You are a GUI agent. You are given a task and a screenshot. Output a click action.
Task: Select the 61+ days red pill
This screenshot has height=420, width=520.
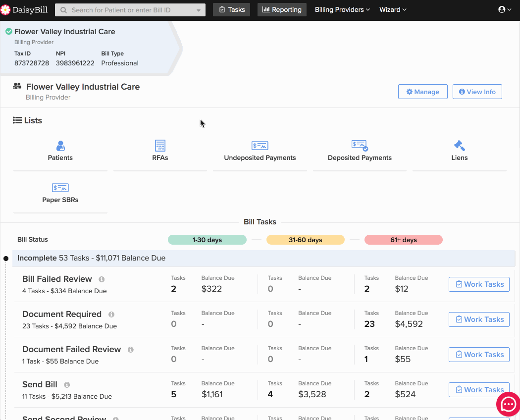pos(404,240)
